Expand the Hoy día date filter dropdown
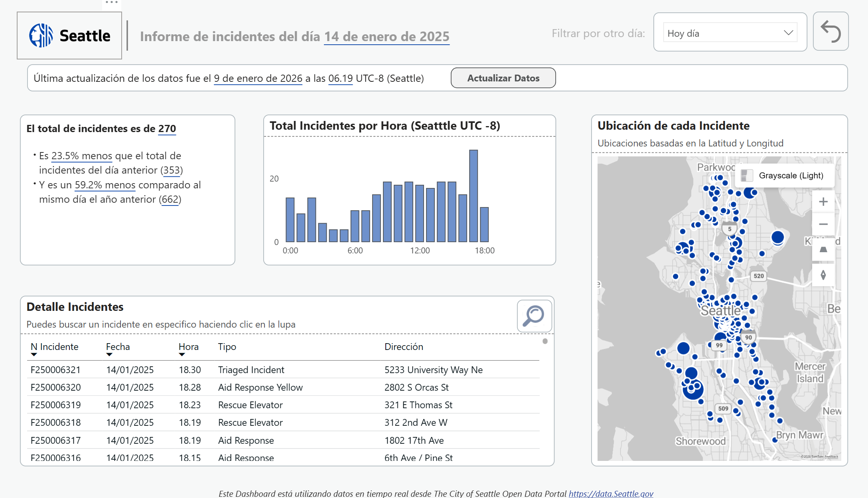 pos(730,33)
